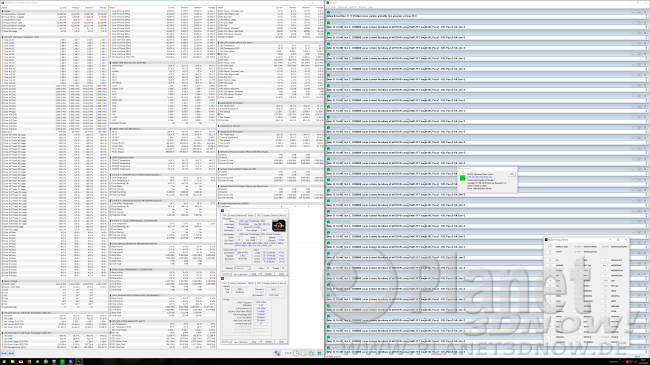Open the socket Selection dropdown in CPU-Z
650x365 pixels.
tap(243, 268)
